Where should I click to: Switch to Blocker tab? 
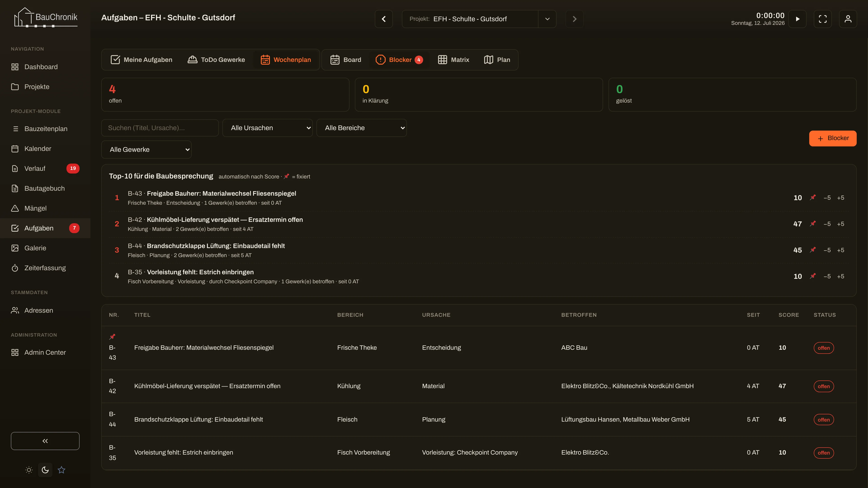tap(399, 60)
